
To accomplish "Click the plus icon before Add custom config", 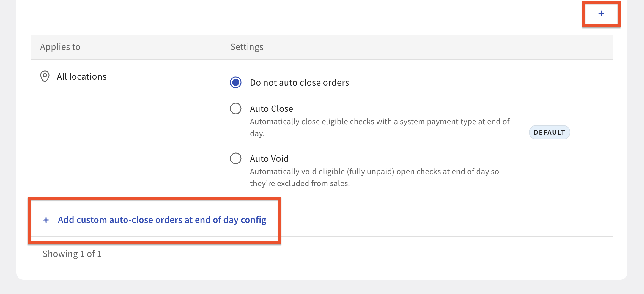I will coord(46,220).
